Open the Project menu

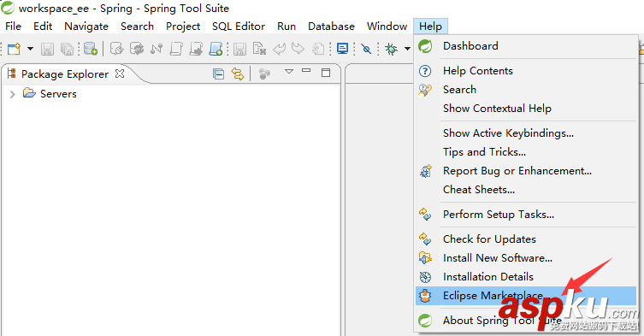pyautogui.click(x=183, y=27)
